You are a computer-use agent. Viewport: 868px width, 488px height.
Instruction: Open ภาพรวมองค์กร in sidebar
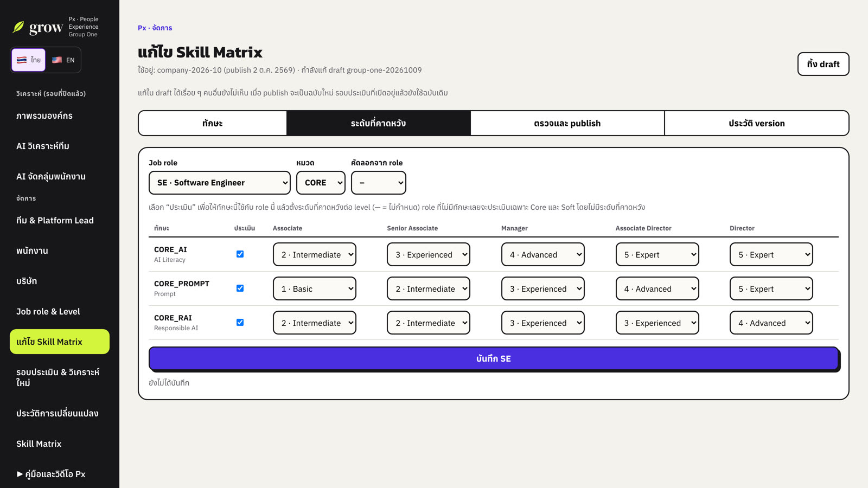tap(60, 115)
